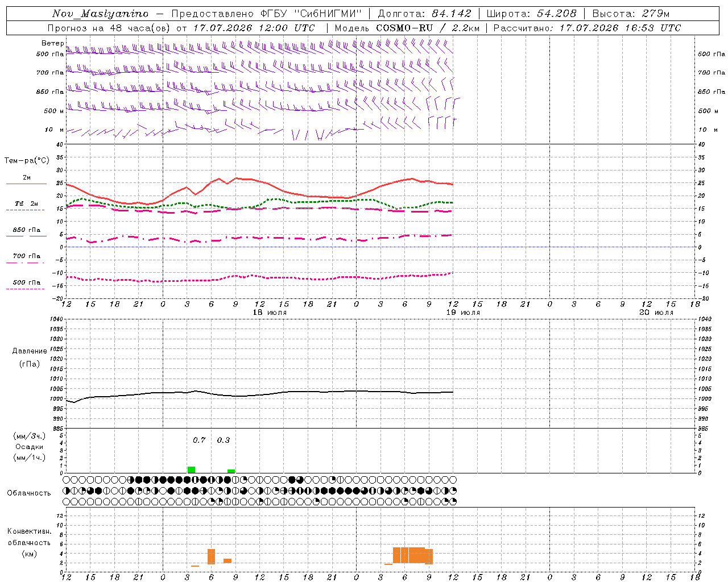Click the Облачность row label
Image resolution: width=728 pixels, height=582 pixels.
(x=29, y=493)
